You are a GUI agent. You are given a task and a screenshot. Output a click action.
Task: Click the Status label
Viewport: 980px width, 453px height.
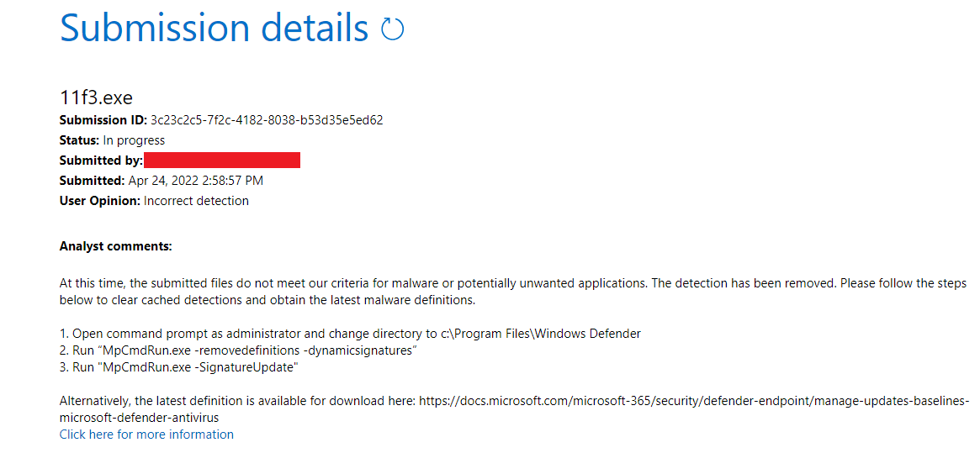click(79, 140)
